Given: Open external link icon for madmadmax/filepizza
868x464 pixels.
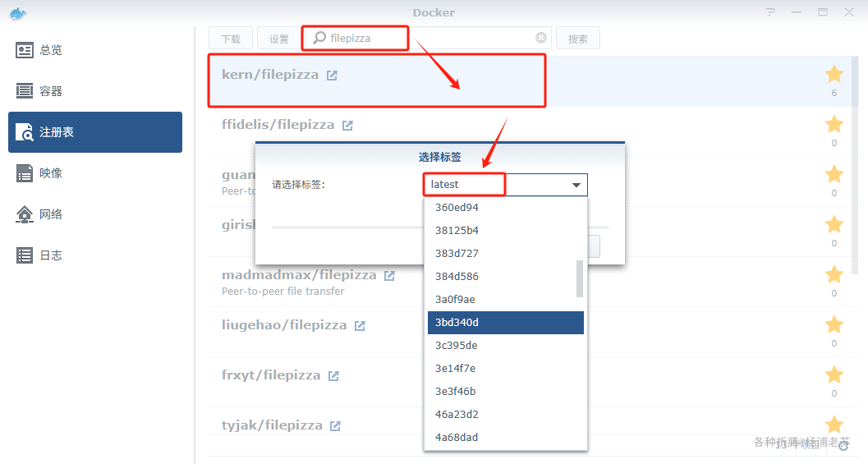Looking at the screenshot, I should click(x=390, y=276).
